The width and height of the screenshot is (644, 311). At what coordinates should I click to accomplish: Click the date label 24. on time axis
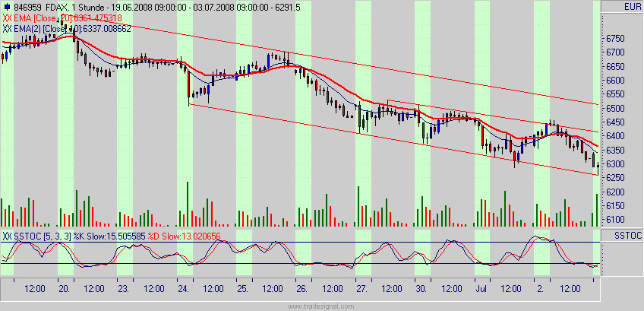coord(185,289)
